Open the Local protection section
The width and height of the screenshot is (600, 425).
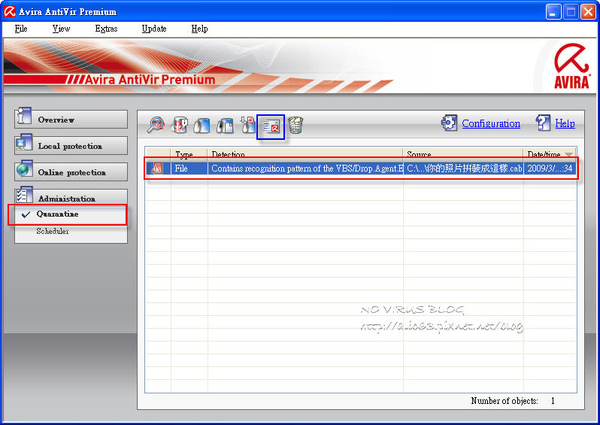coord(71,146)
